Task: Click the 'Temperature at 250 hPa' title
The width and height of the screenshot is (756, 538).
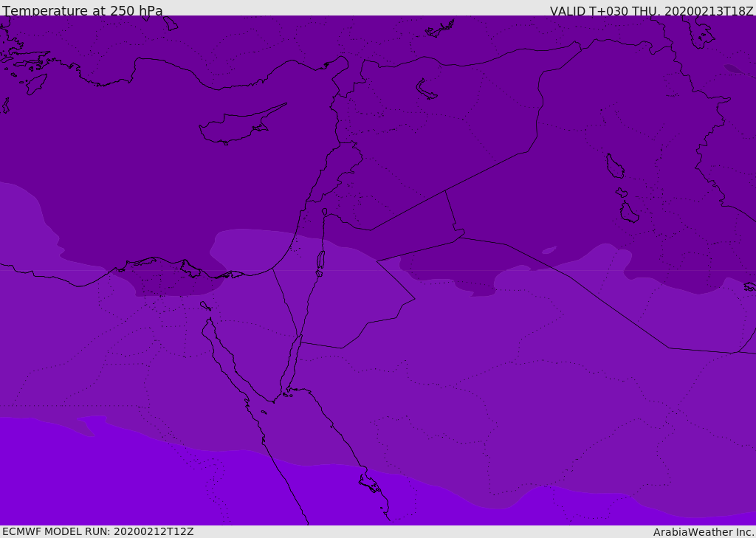Action: [83, 10]
